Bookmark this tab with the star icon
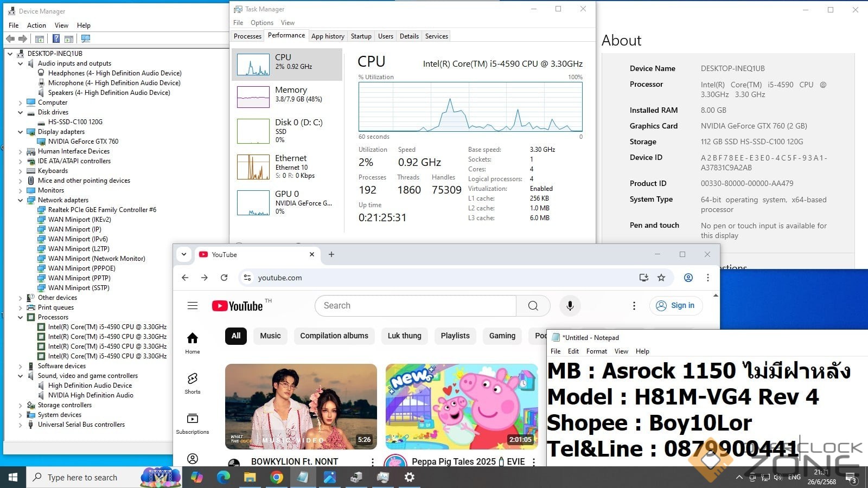 point(661,278)
